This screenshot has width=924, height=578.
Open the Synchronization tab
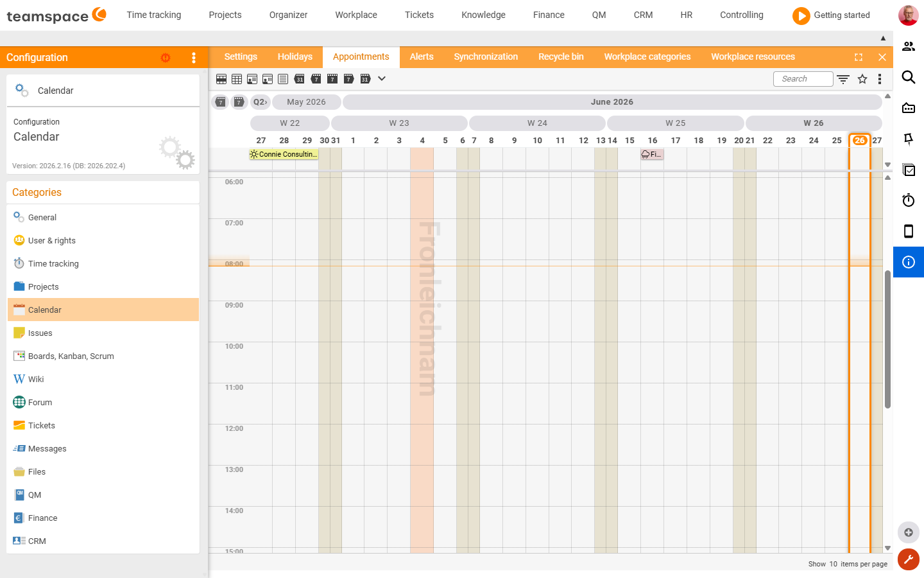pos(486,57)
